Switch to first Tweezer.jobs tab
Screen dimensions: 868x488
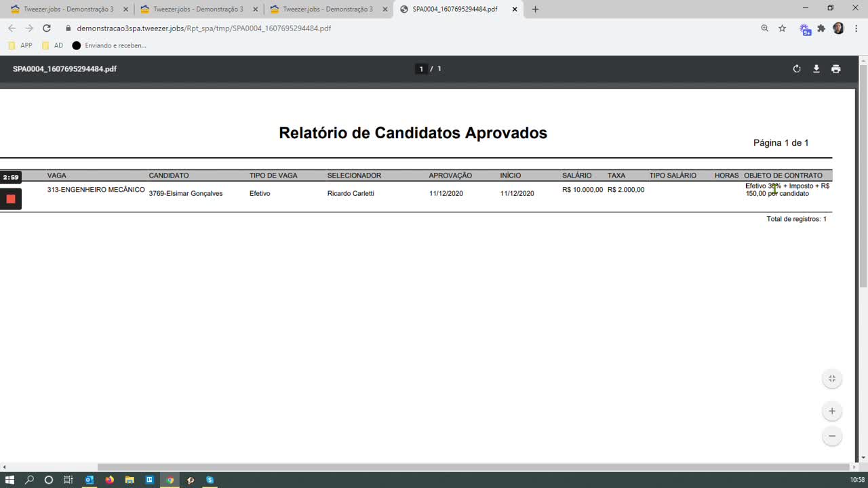coord(68,9)
